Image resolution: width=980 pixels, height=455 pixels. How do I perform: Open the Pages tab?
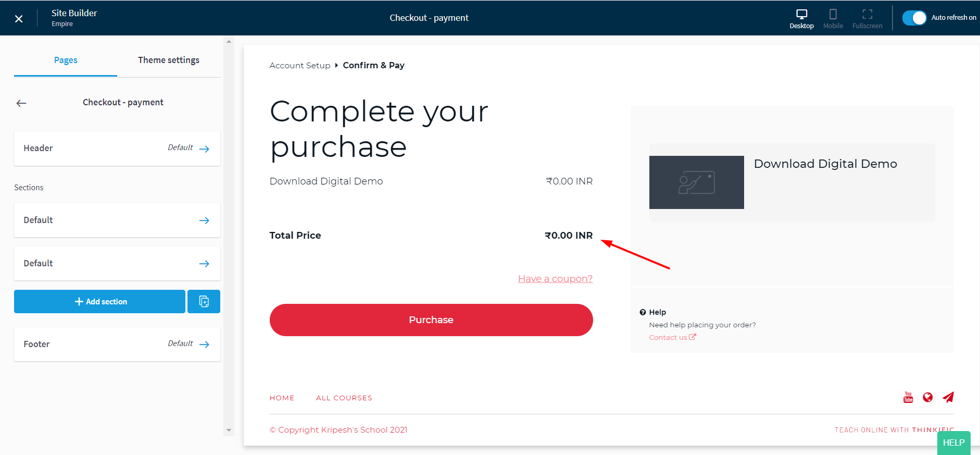click(66, 60)
